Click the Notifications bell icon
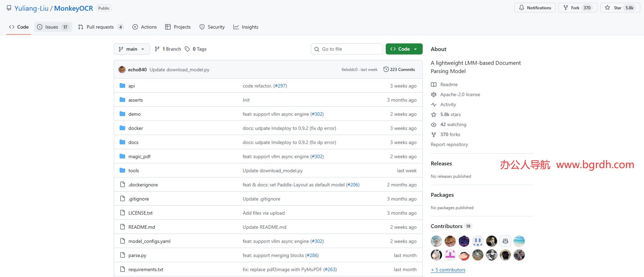 pos(522,8)
